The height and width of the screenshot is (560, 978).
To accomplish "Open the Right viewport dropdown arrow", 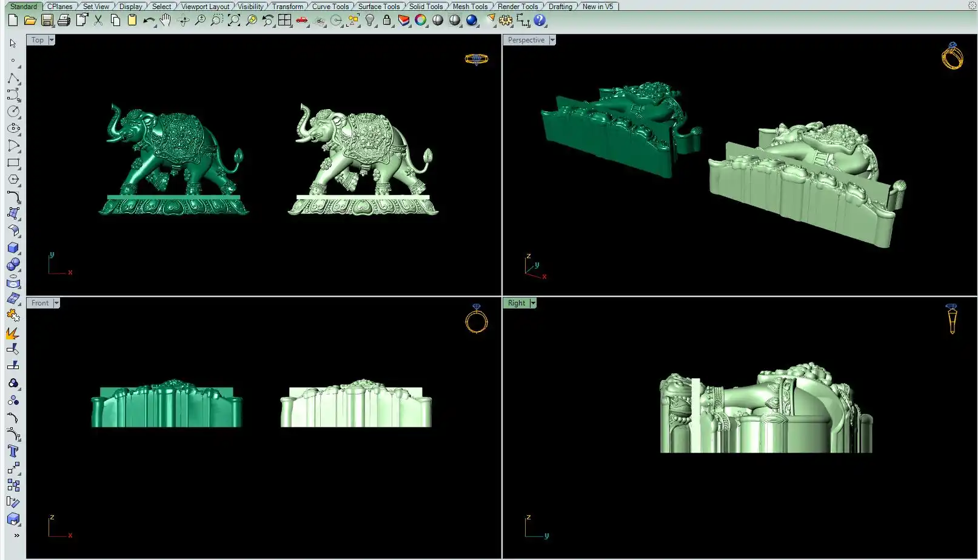I will pyautogui.click(x=533, y=303).
